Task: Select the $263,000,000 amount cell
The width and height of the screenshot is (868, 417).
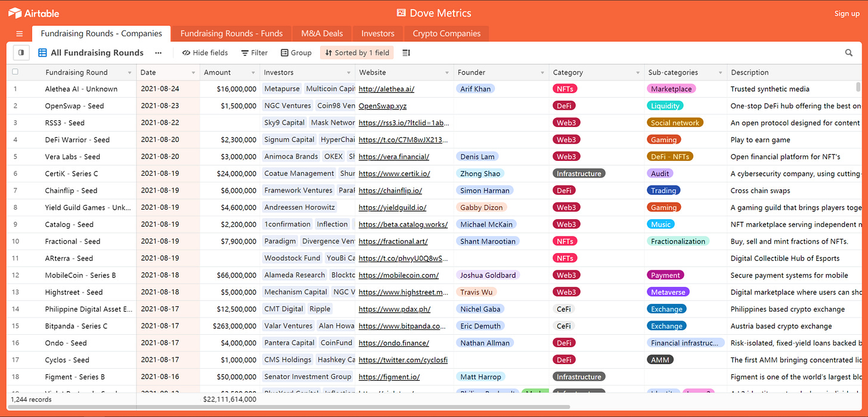Action: point(230,326)
